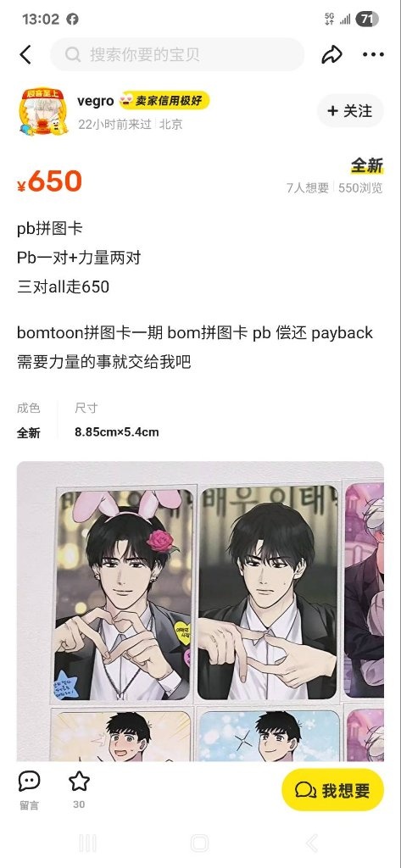
Task: Open the 卖家信用极好 credit badge
Action: click(164, 101)
